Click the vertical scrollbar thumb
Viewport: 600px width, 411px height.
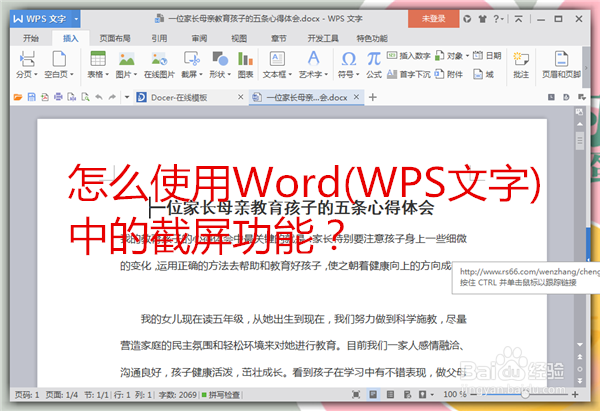tap(580, 141)
